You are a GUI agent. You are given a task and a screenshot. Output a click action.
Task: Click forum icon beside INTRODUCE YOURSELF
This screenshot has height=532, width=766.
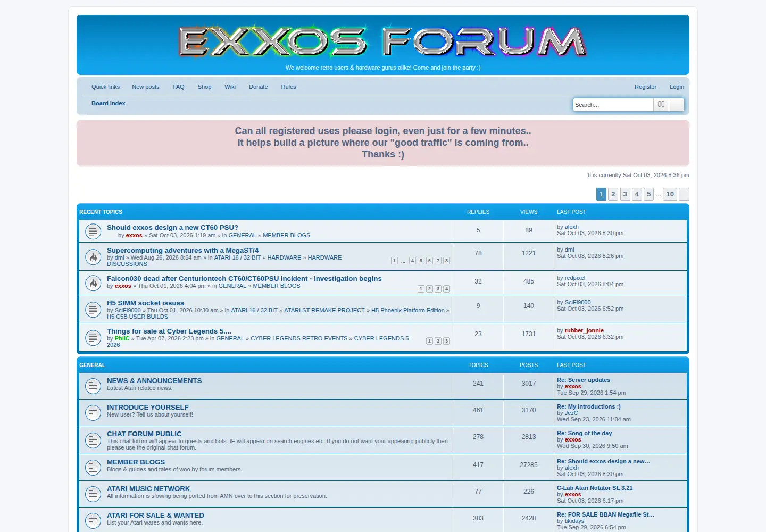click(x=93, y=413)
